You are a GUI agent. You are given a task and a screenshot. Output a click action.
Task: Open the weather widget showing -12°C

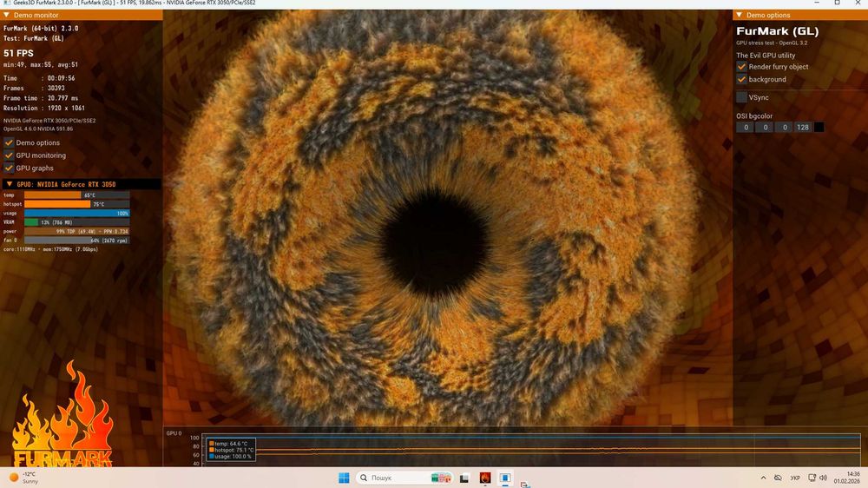[x=23, y=478]
